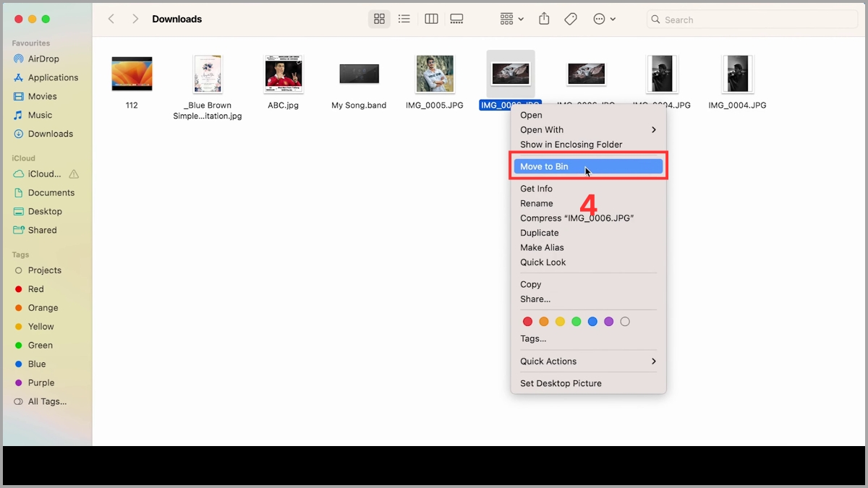This screenshot has height=488, width=868.
Task: Switch to List view in the toolbar
Action: click(404, 19)
